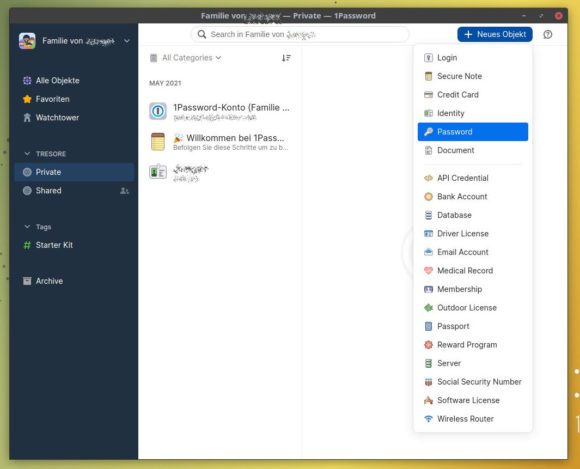Open help via question mark icon
580x469 pixels.
[547, 34]
